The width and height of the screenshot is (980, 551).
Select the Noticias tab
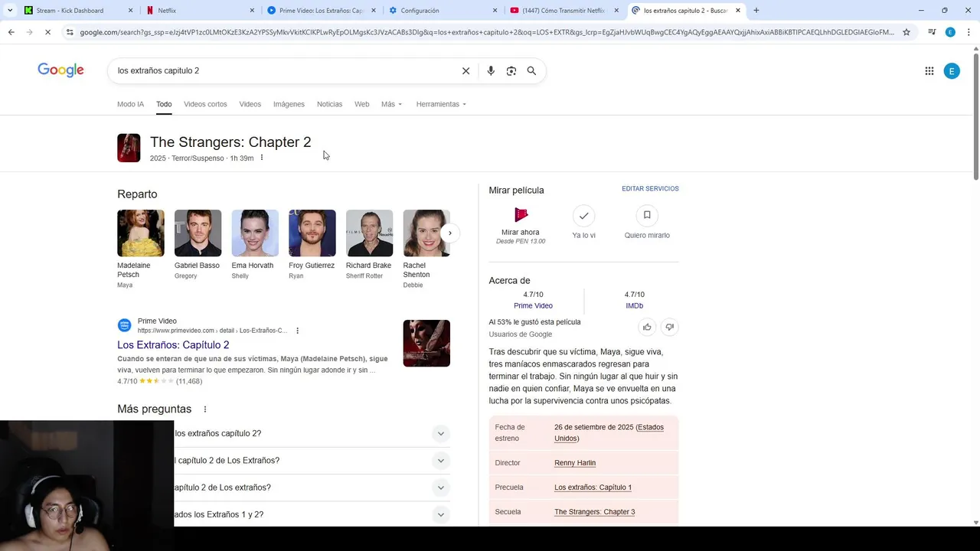pos(329,104)
